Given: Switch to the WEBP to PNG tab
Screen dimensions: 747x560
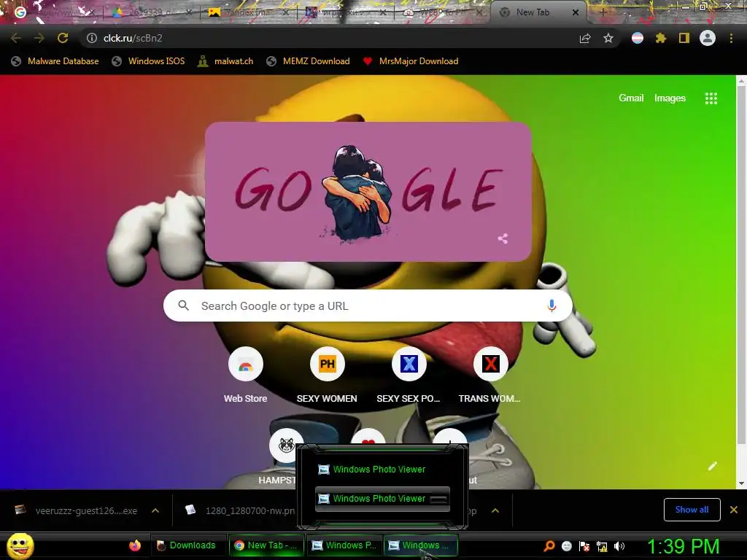Looking at the screenshot, I should click(x=441, y=12).
